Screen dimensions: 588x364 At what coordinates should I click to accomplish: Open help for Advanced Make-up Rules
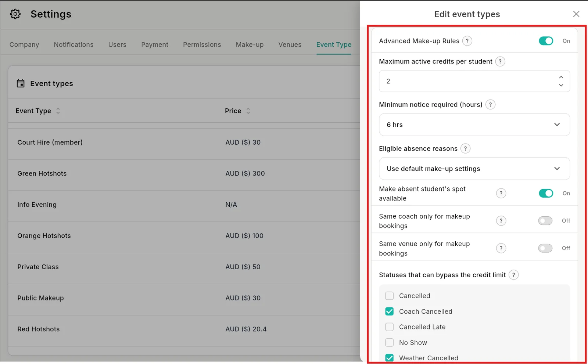point(467,41)
